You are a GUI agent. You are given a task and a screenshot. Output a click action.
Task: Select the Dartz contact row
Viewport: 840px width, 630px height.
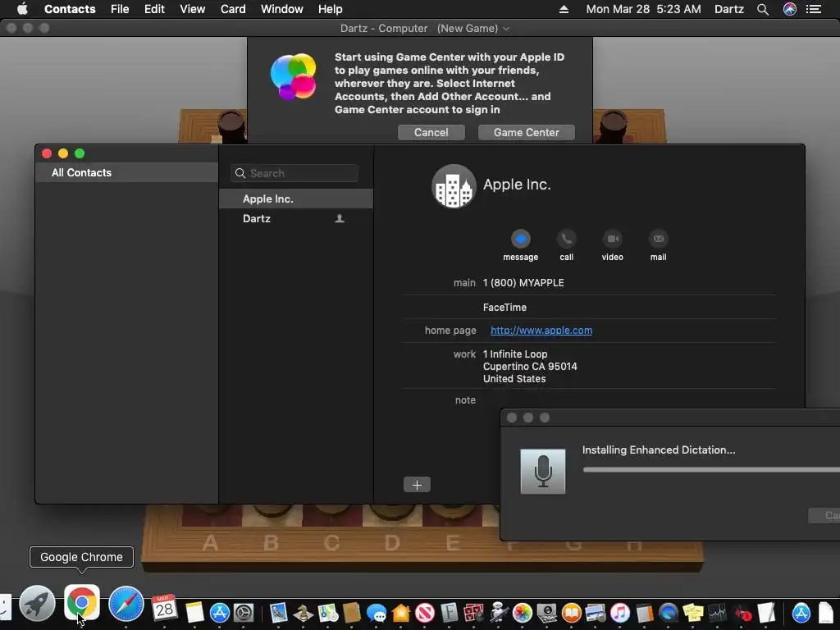pyautogui.click(x=295, y=218)
